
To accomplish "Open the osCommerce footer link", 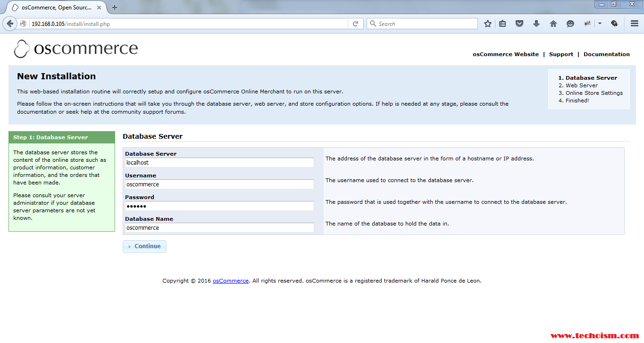I will [x=231, y=281].
